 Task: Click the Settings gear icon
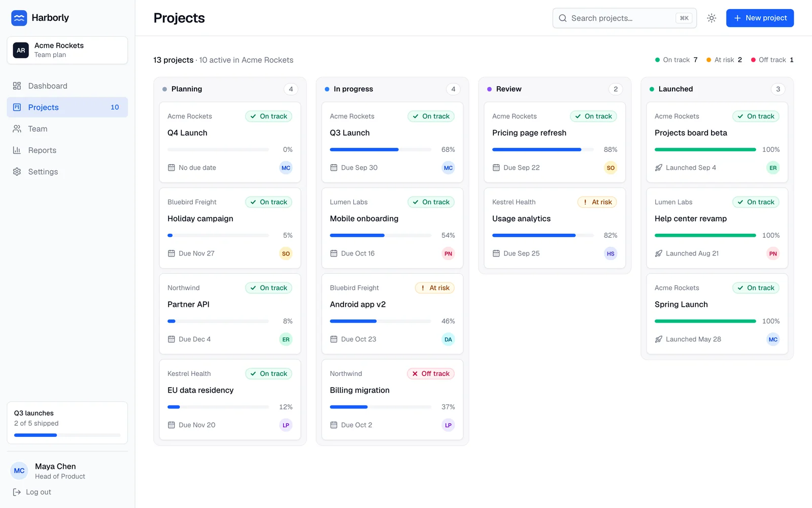[x=17, y=172]
